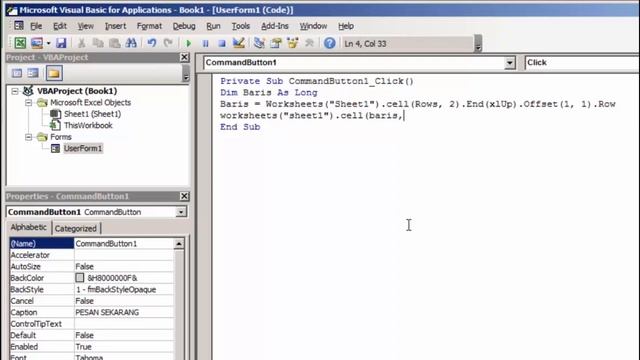Click the BackColor color swatch
Image resolution: width=640 pixels, height=360 pixels.
80,278
